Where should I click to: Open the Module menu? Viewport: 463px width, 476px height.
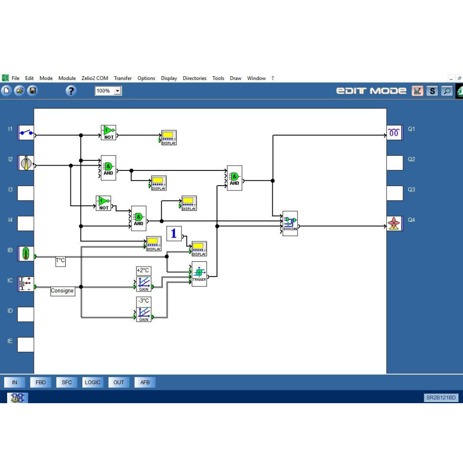(67, 78)
